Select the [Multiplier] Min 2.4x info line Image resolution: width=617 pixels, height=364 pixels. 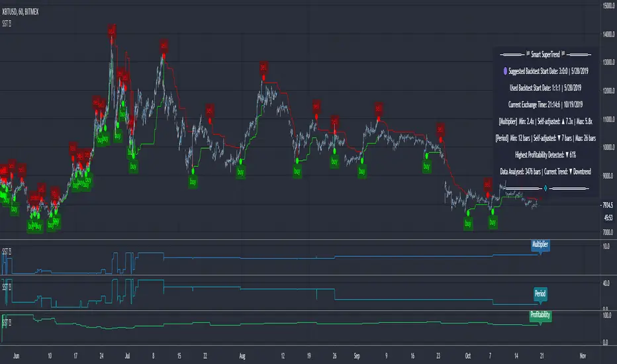coord(546,121)
